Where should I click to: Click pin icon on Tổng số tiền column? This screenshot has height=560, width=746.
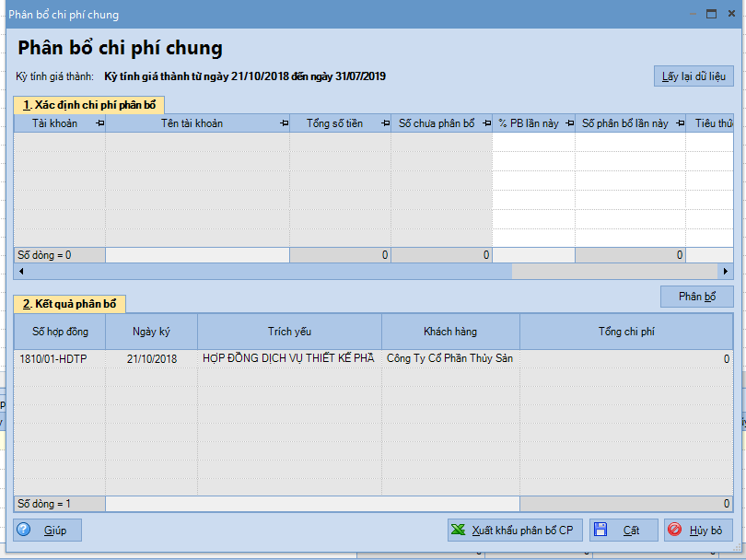tap(384, 123)
